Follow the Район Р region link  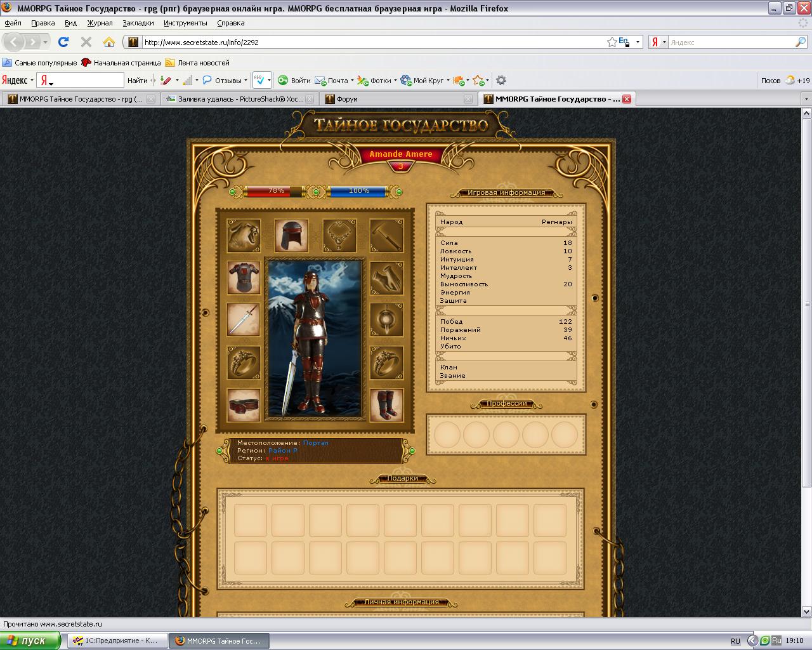[283, 451]
